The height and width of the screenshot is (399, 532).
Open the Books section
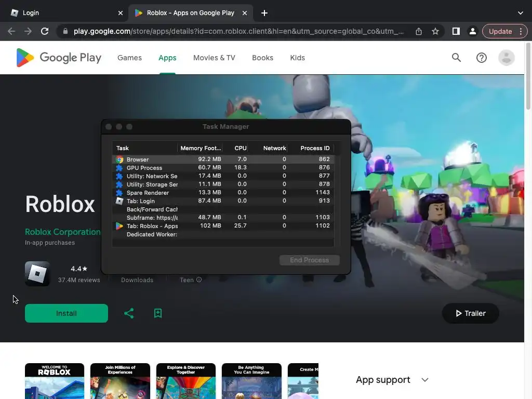click(x=262, y=58)
